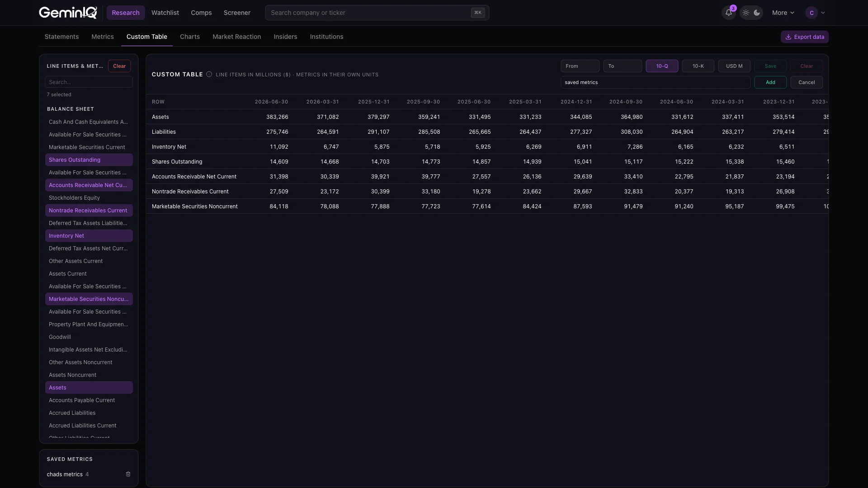
Task: Open the Insiders tab
Action: [285, 37]
